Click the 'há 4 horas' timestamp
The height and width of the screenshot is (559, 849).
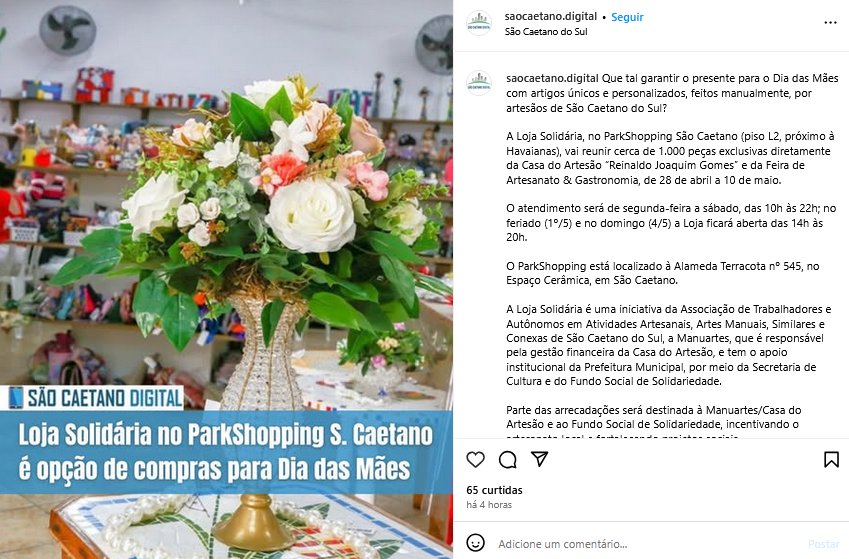489,504
